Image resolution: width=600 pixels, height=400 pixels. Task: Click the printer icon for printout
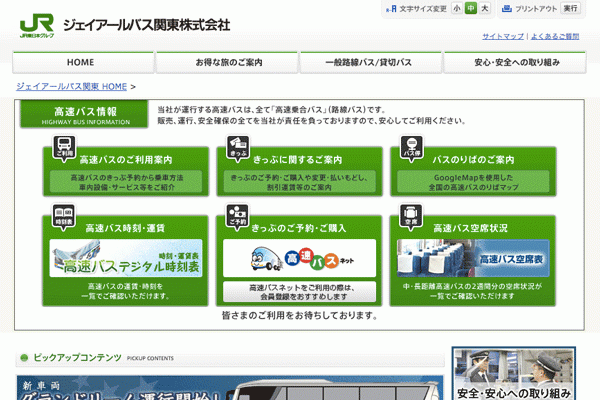[507, 8]
